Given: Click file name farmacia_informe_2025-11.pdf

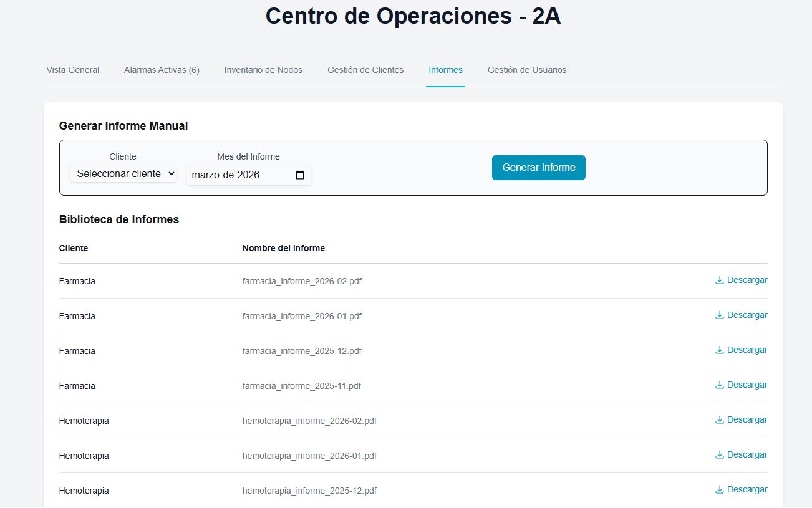Looking at the screenshot, I should click(x=302, y=386).
